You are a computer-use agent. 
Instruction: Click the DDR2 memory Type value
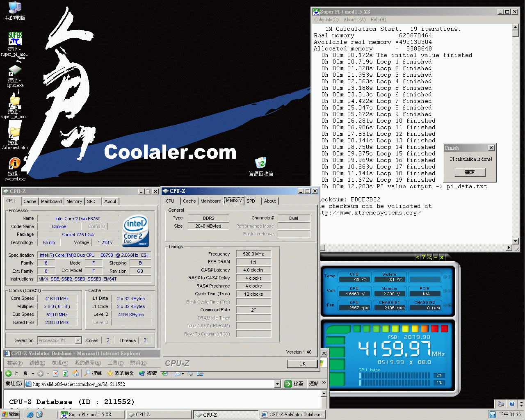[208, 218]
